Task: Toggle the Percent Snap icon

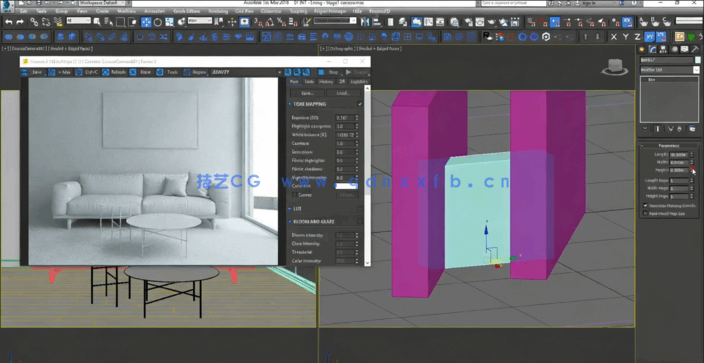Action: pos(281,22)
